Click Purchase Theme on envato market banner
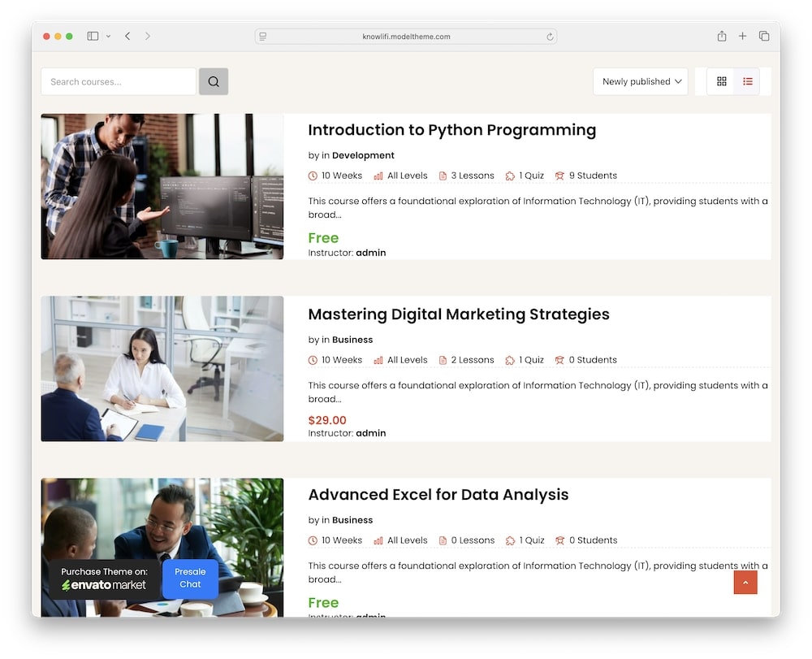 (104, 579)
